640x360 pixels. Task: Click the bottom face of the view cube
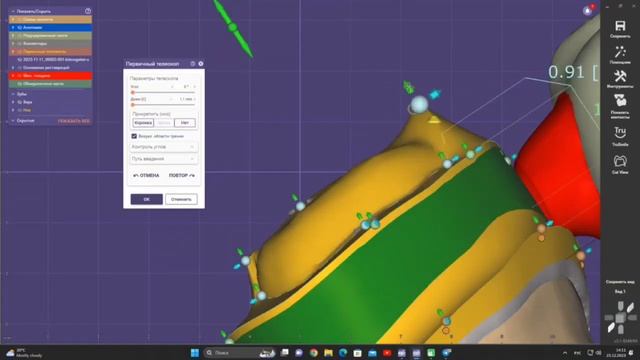tap(620, 329)
